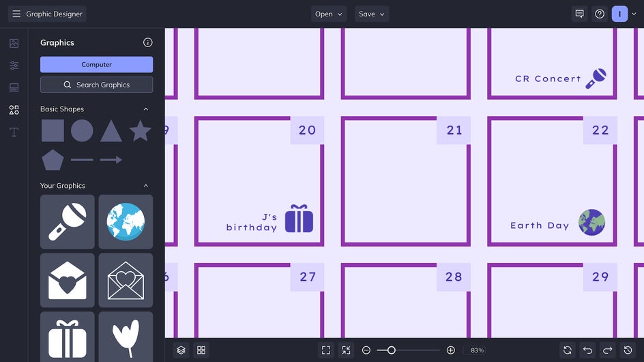Viewport: 644px width, 362px height.
Task: Open the Graphic Designer hamburger menu
Action: click(x=16, y=14)
